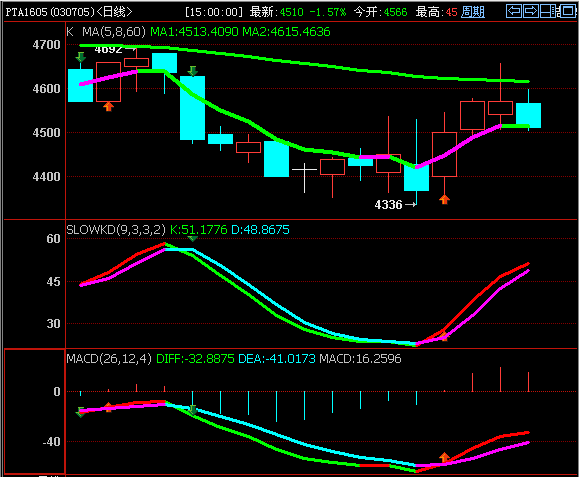The height and width of the screenshot is (477, 579).
Task: Click the MA1:4513.4090 value
Action: pos(194,32)
